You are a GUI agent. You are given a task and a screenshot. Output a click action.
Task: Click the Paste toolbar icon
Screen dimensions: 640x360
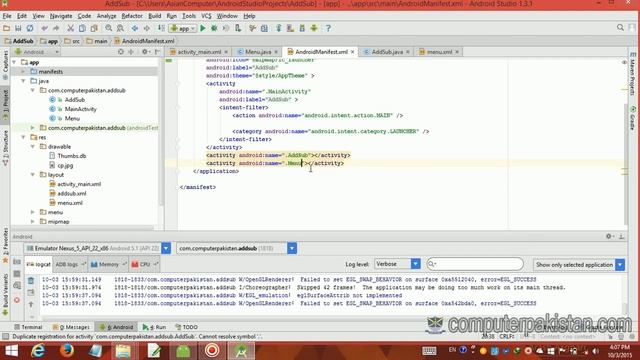94,28
